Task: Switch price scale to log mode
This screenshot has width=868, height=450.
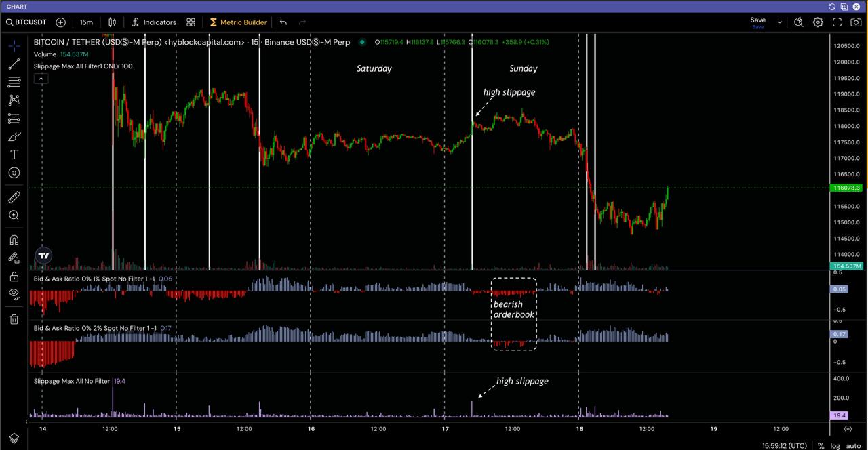Action: (835, 446)
